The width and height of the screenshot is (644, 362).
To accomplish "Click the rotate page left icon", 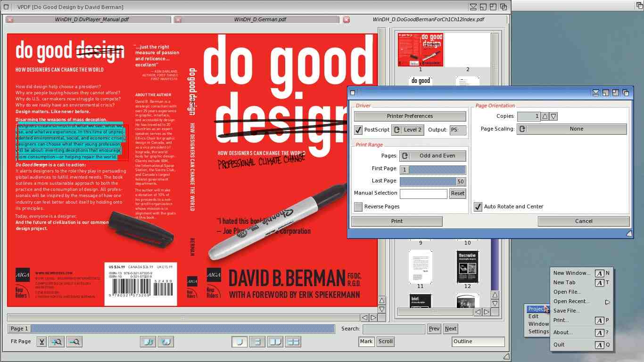I will [x=148, y=342].
